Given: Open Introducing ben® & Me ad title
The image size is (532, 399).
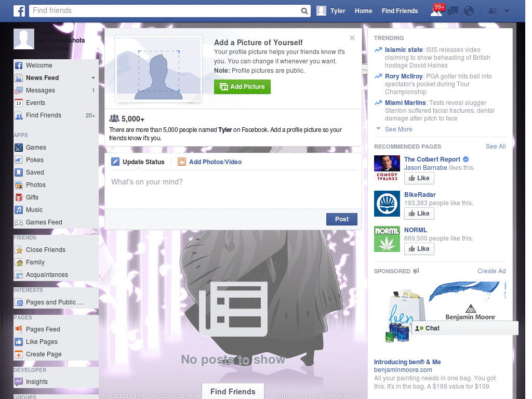Looking at the screenshot, I should (407, 362).
